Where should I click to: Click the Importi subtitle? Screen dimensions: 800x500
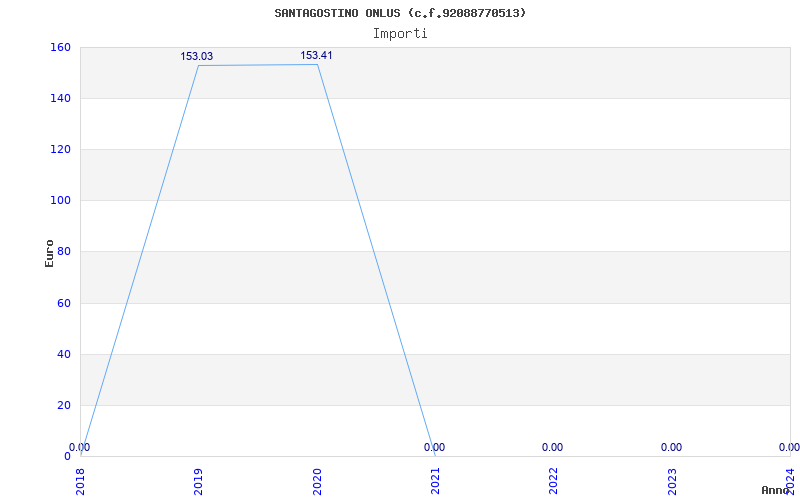(x=400, y=34)
